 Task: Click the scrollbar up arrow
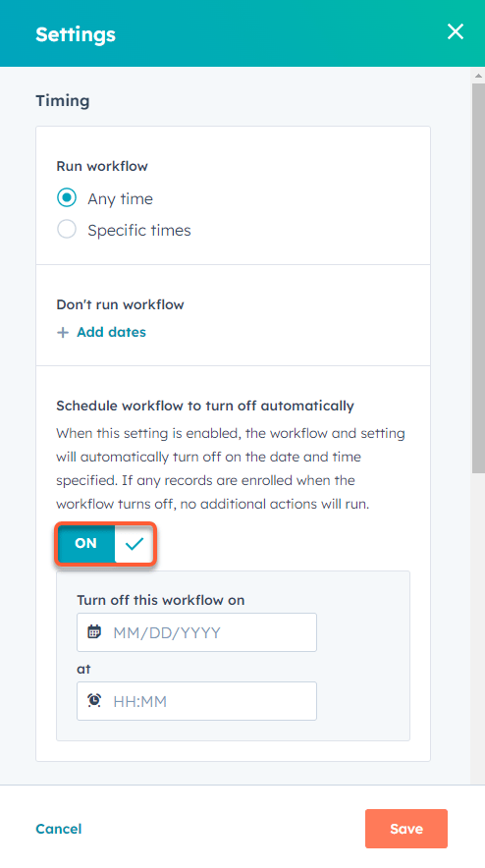[x=478, y=76]
